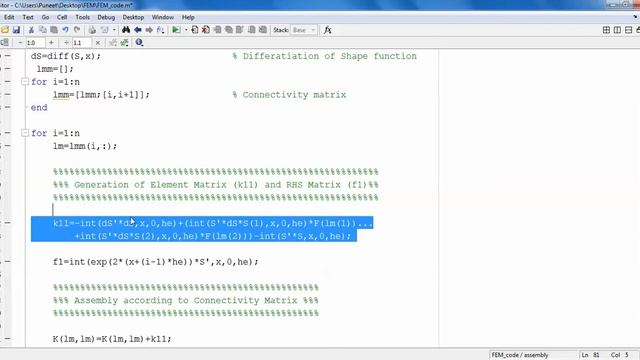The height and width of the screenshot is (360, 640).
Task: Open the Edit menu
Action: tap(9, 17)
